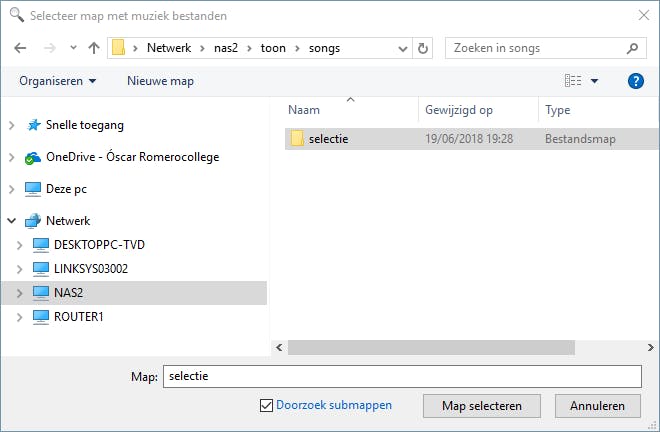Select the OneDrive cloud icon
Image resolution: width=660 pixels, height=432 pixels.
(33, 157)
